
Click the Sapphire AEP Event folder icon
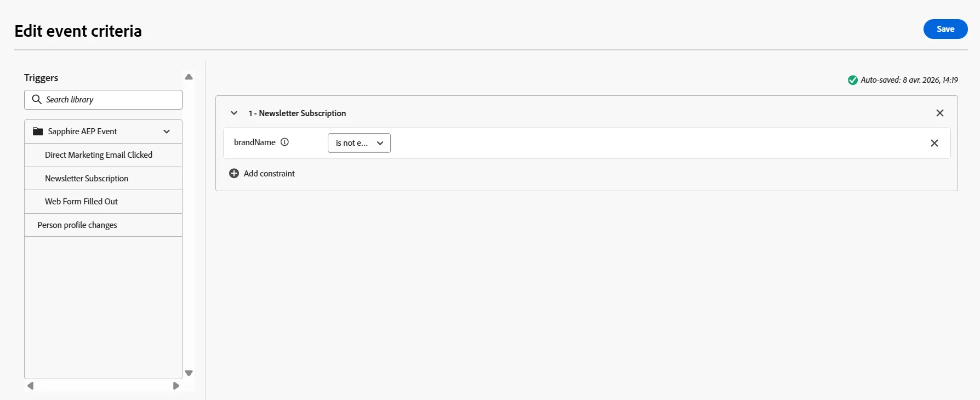(x=38, y=132)
